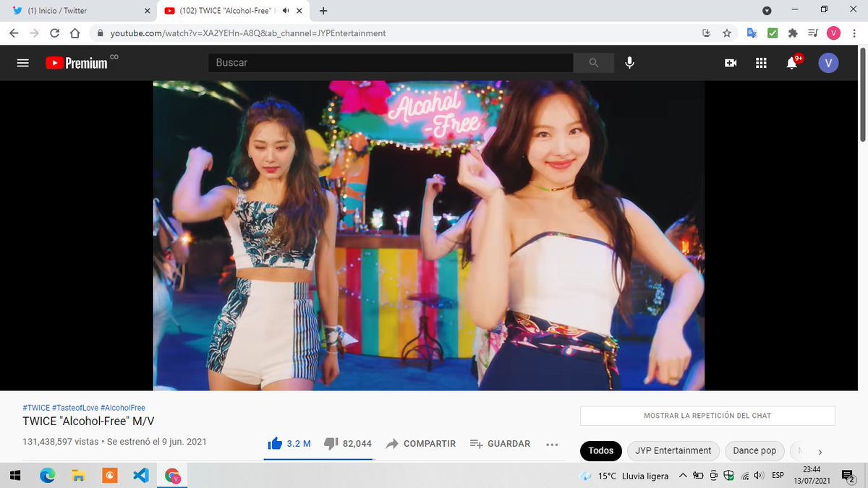Dislike the video with thumbs down
The width and height of the screenshot is (868, 488).
[348, 443]
